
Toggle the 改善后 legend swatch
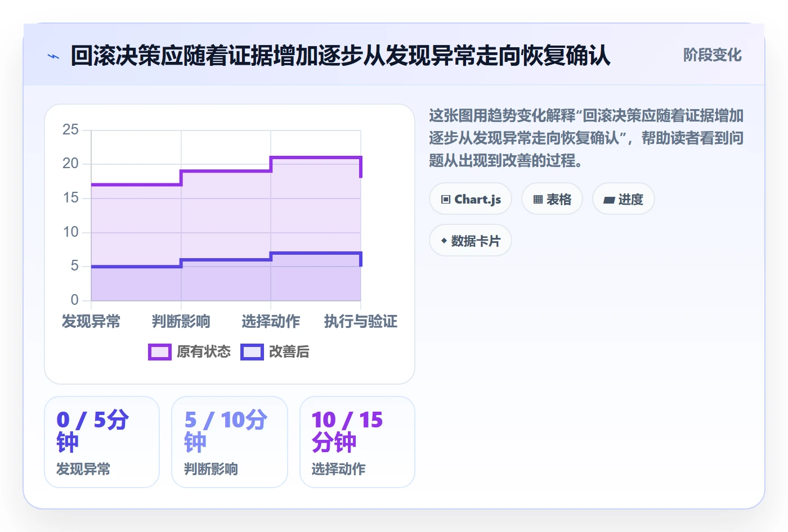pyautogui.click(x=252, y=352)
